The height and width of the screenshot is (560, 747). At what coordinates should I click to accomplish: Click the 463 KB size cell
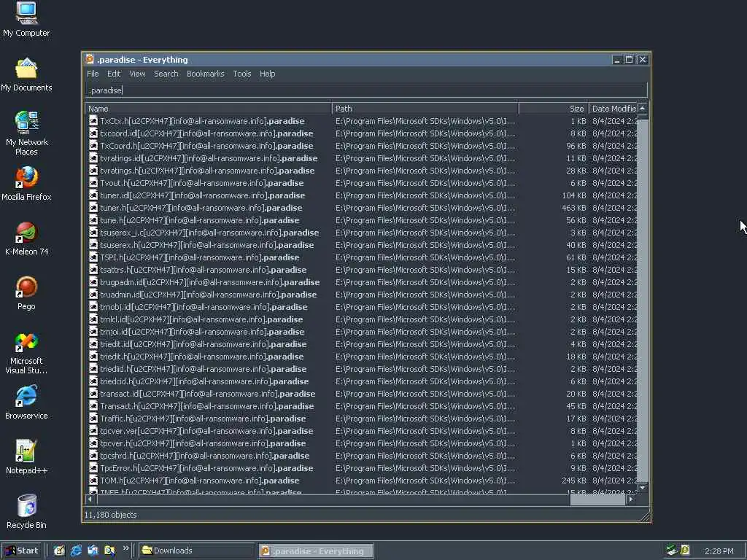(573, 208)
